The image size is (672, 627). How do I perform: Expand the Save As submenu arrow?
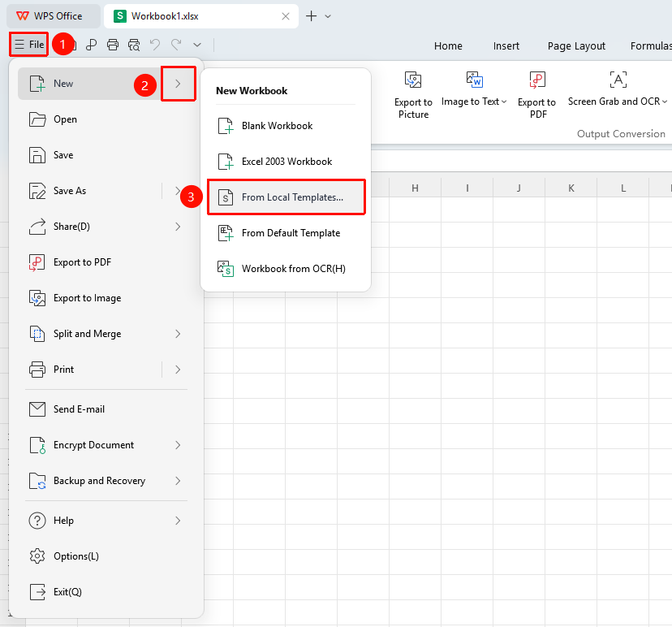point(178,191)
